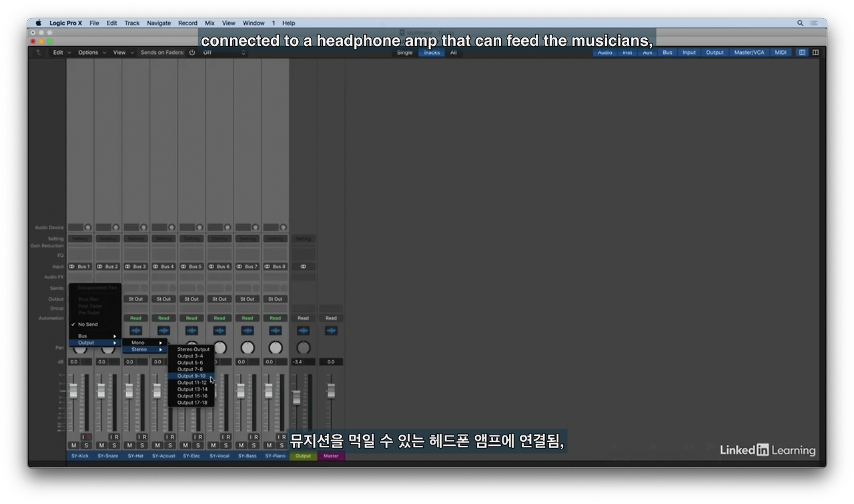854x504 pixels.
Task: Switch mixer to All view
Action: (454, 52)
